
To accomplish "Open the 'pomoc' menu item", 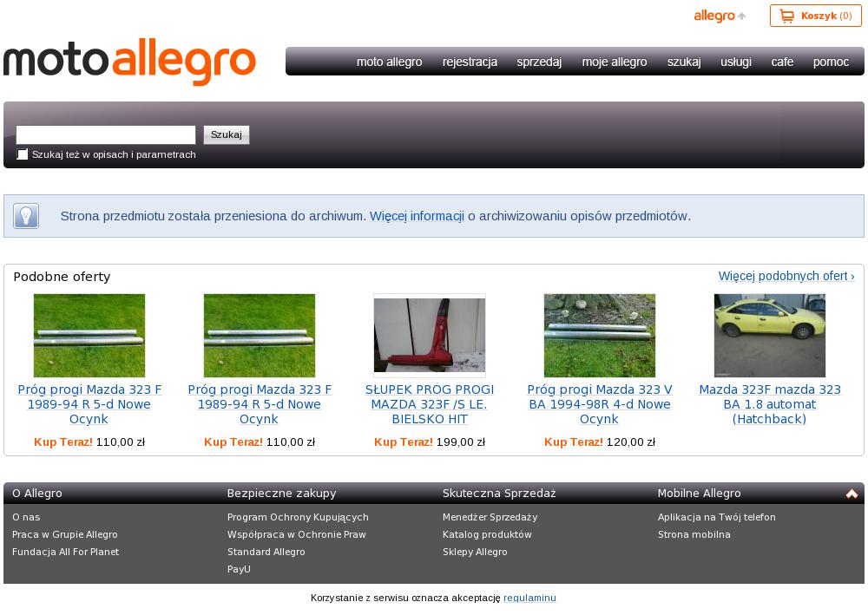I will pos(831,62).
